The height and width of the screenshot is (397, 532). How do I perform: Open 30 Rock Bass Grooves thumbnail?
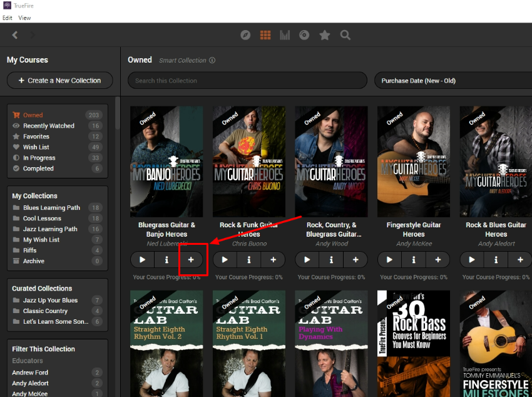pyautogui.click(x=414, y=344)
